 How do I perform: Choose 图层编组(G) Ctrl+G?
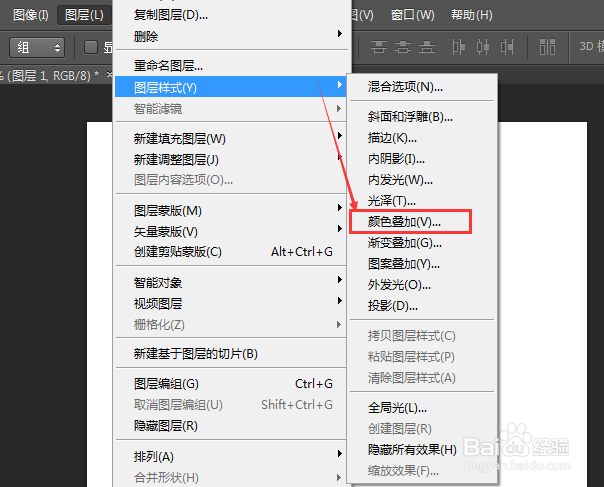click(x=231, y=383)
